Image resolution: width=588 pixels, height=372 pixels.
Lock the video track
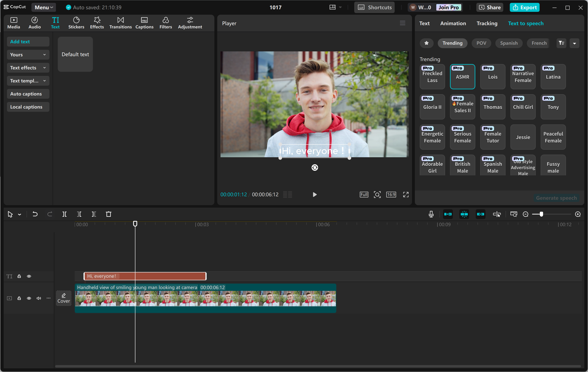[19, 298]
